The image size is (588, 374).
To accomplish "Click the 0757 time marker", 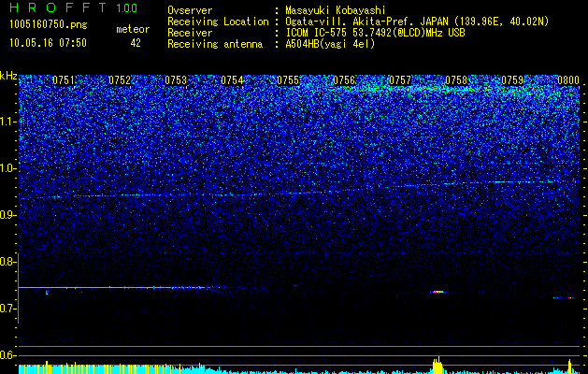I will click(x=400, y=80).
